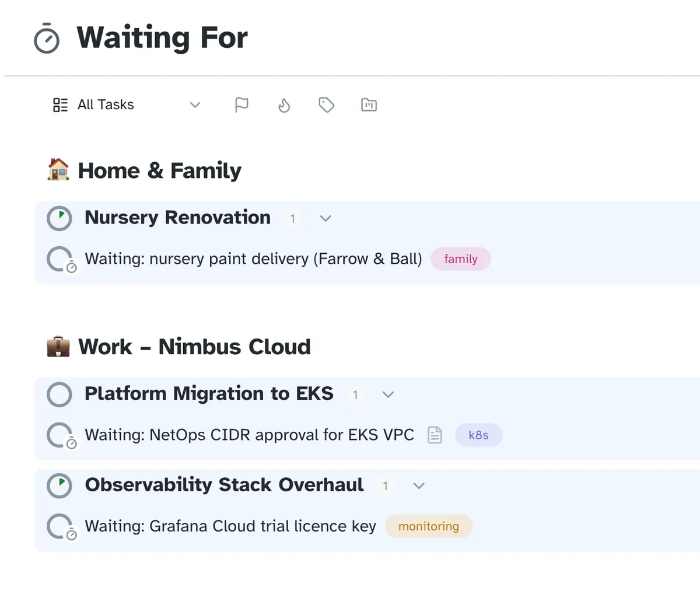Screen dimensions: 700x594
Task: Complete the nursery paint delivery task
Action: (x=60, y=259)
